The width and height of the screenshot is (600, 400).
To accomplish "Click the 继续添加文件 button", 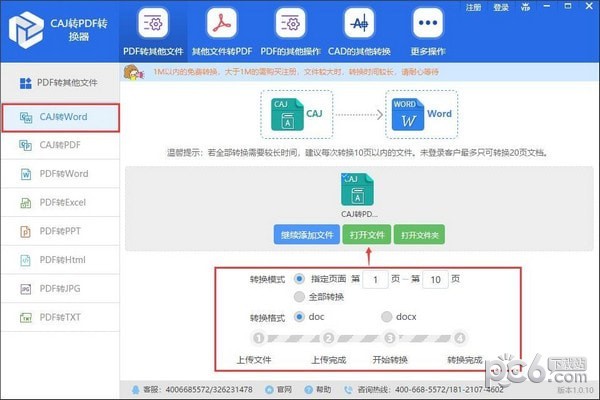I will [307, 235].
